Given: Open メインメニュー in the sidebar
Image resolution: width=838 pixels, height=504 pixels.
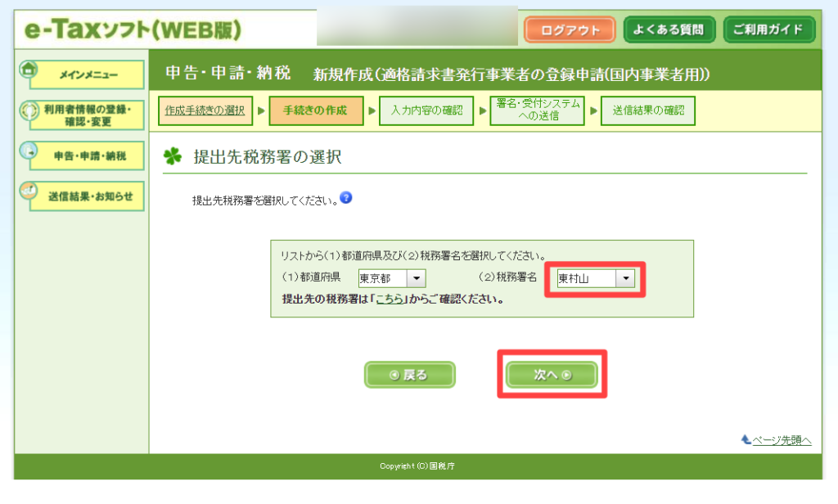Looking at the screenshot, I should click(88, 75).
